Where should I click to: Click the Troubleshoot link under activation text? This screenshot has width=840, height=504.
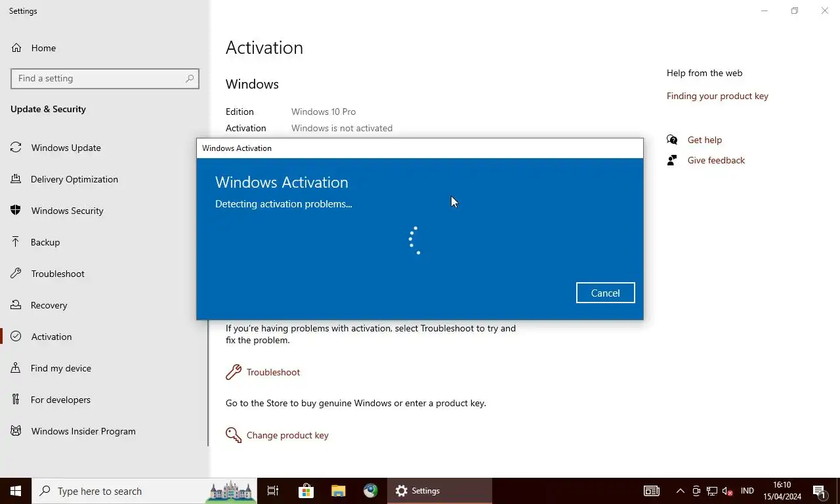pos(273,372)
